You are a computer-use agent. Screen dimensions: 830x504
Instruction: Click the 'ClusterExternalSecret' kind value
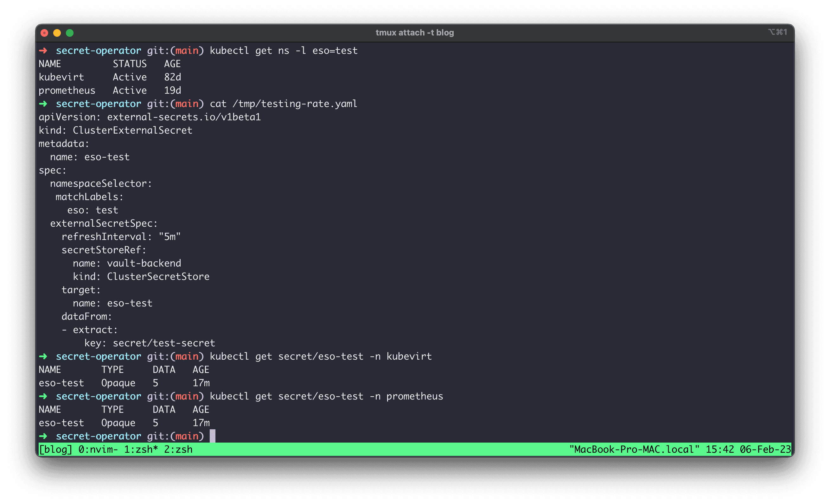tap(132, 130)
